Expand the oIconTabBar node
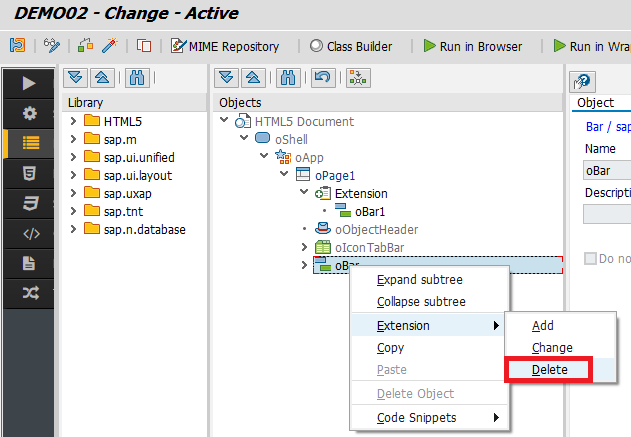Image resolution: width=631 pixels, height=437 pixels. point(305,247)
